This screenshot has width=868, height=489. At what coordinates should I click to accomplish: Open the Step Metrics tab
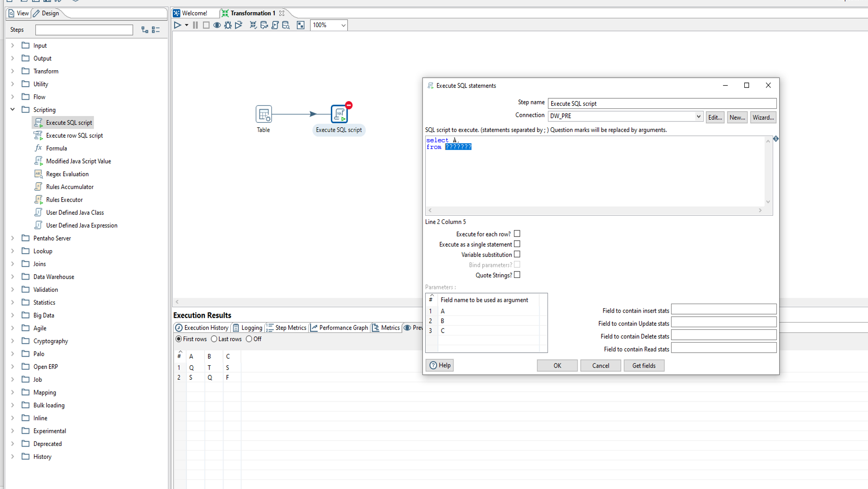click(286, 328)
